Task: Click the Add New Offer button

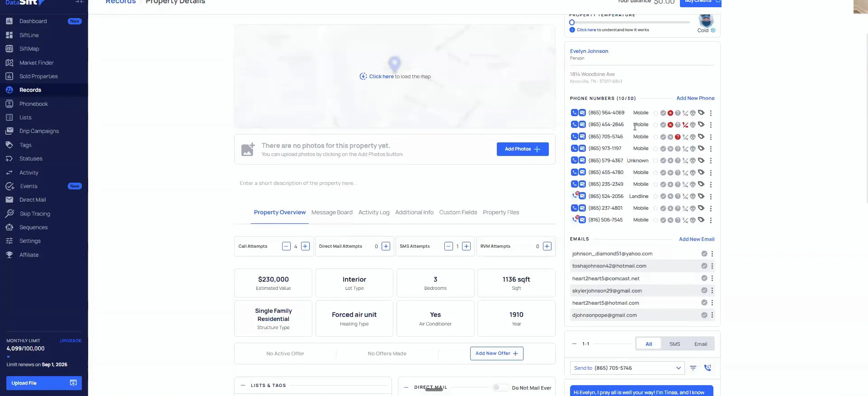Action: 496,354
